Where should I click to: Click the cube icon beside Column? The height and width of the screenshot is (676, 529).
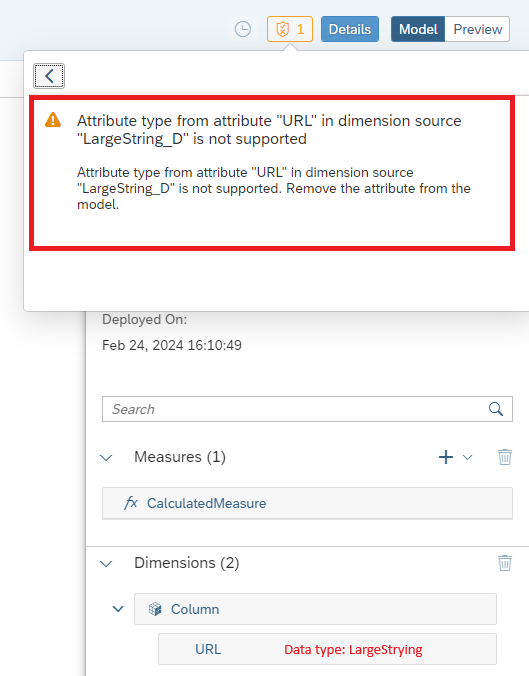(155, 609)
